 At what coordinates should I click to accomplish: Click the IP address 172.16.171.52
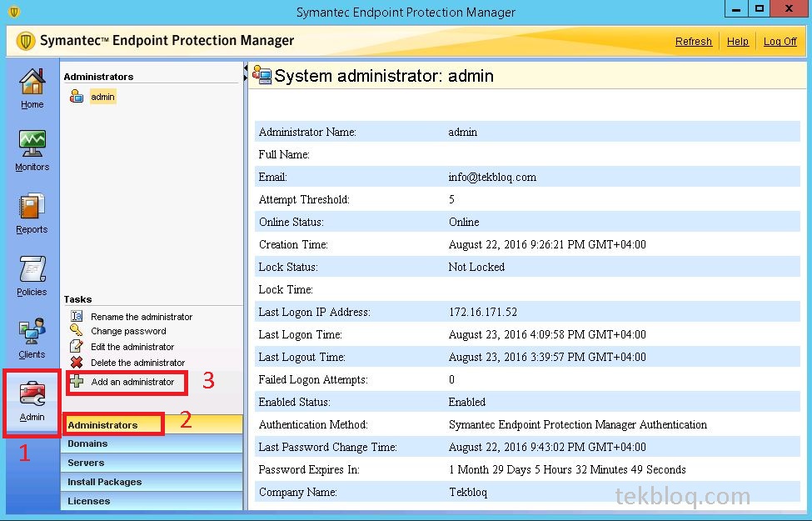point(483,312)
